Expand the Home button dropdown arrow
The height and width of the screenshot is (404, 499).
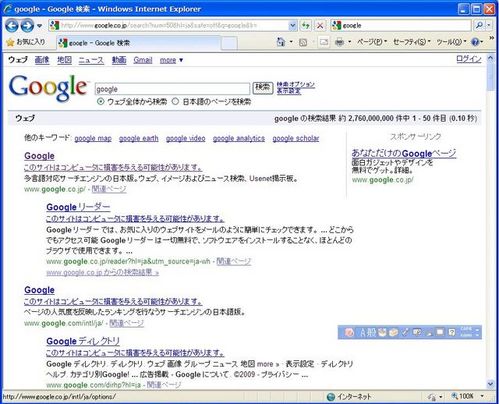tap(291, 42)
